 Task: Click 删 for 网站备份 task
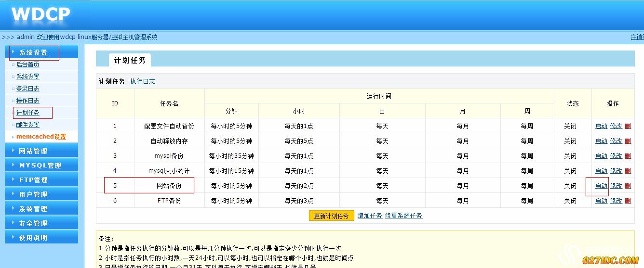pyautogui.click(x=628, y=186)
